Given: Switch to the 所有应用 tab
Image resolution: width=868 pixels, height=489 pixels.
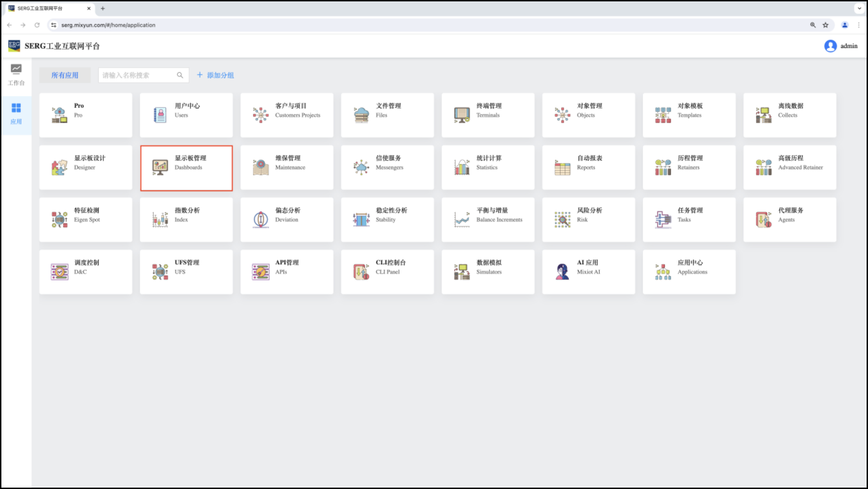Looking at the screenshot, I should [x=65, y=75].
